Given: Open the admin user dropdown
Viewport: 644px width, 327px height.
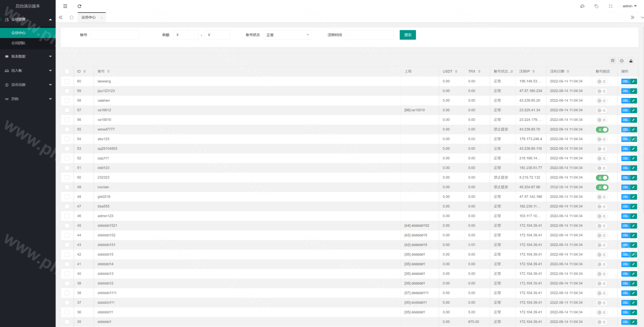Looking at the screenshot, I should (x=629, y=6).
